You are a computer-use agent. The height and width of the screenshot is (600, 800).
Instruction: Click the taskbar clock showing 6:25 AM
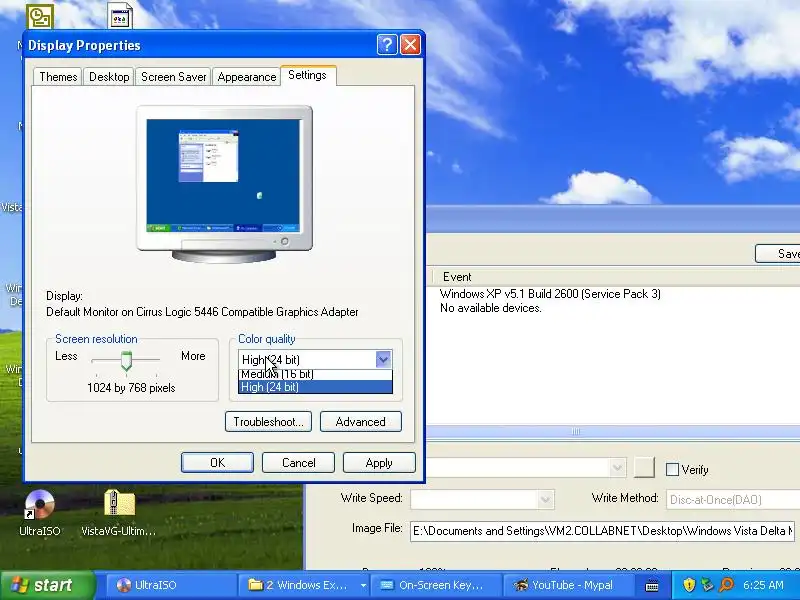point(763,585)
